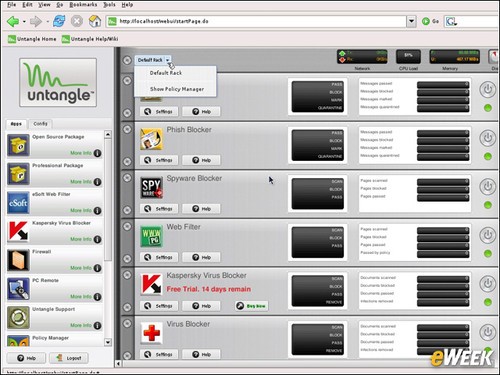Click the browser Back arrow
This screenshot has width=500, height=375.
[x=13, y=22]
